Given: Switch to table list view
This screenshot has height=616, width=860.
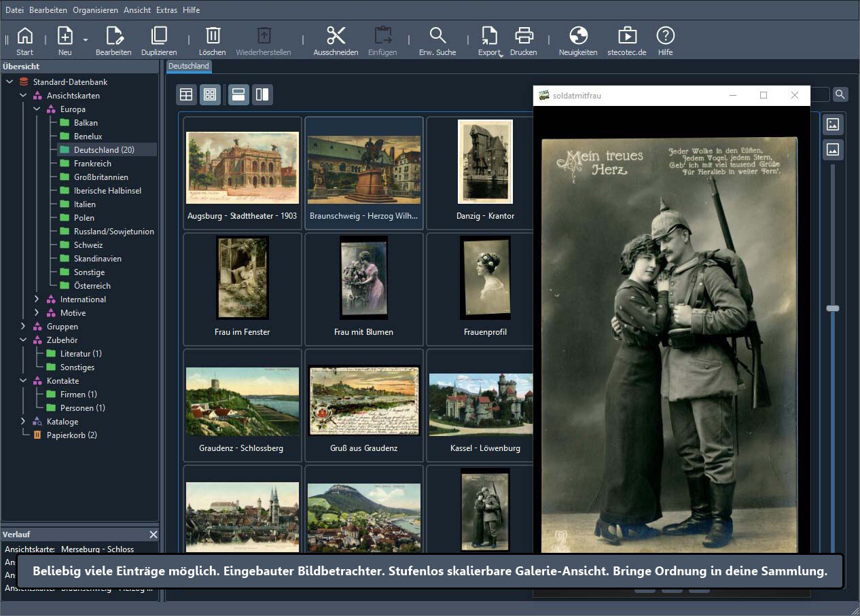Looking at the screenshot, I should [186, 95].
